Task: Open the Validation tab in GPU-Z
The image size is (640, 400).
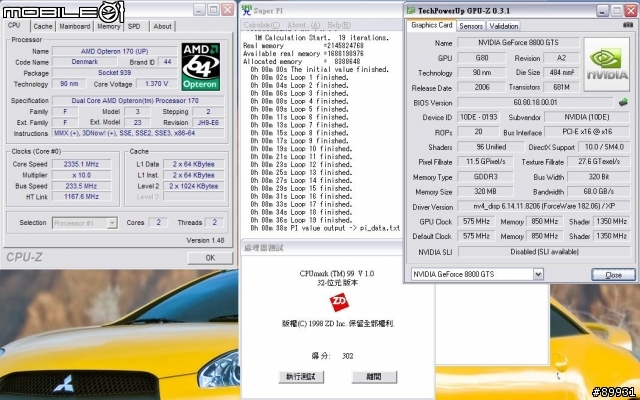Action: click(x=504, y=26)
